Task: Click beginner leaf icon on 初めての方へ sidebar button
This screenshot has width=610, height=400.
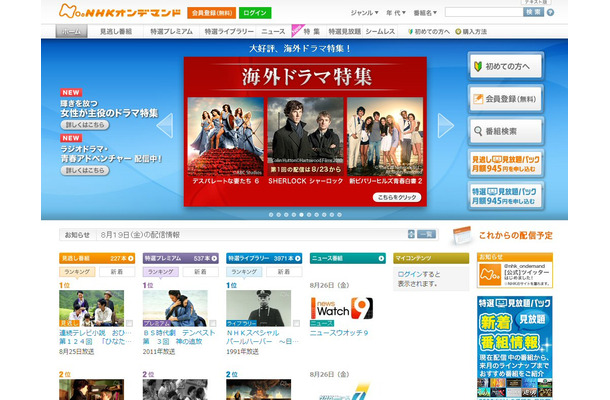Action: [478, 67]
